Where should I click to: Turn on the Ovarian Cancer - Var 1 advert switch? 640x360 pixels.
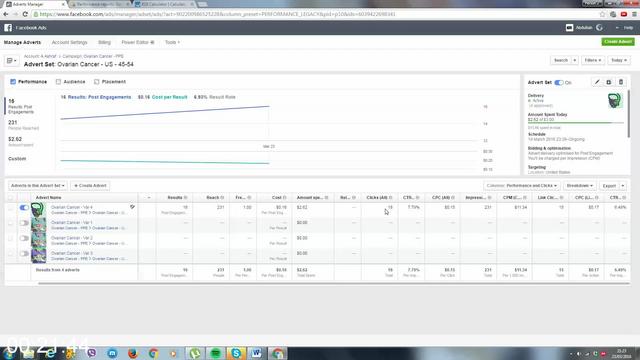pos(24,223)
